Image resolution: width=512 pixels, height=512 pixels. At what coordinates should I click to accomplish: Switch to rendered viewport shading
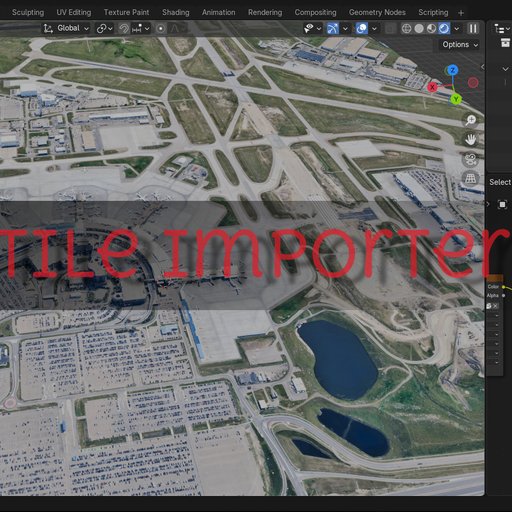pos(444,29)
